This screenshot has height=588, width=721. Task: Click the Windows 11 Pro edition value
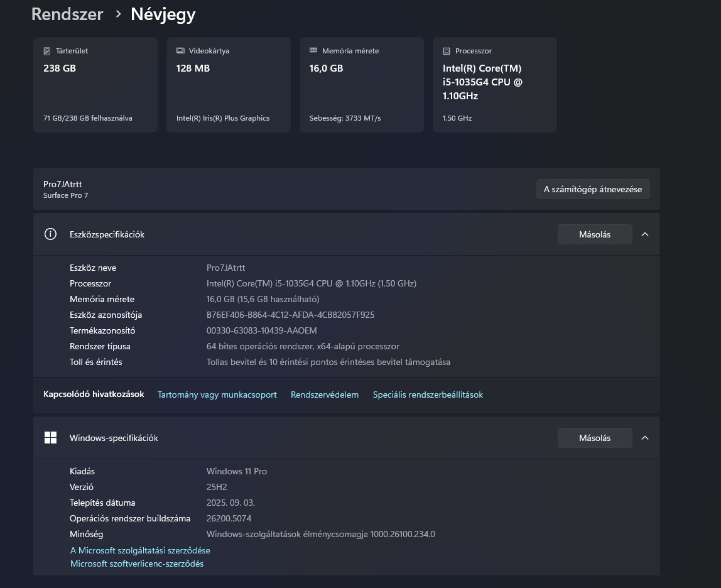pyautogui.click(x=237, y=471)
